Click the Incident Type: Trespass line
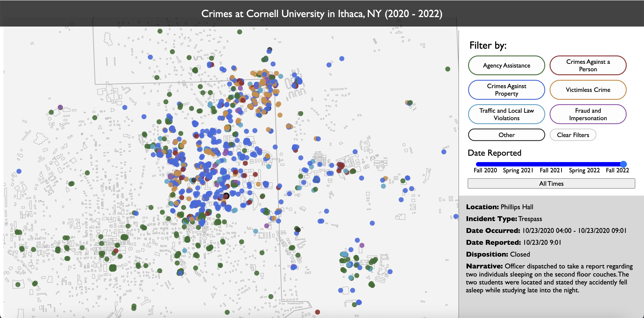The width and height of the screenshot is (644, 318). coord(504,219)
